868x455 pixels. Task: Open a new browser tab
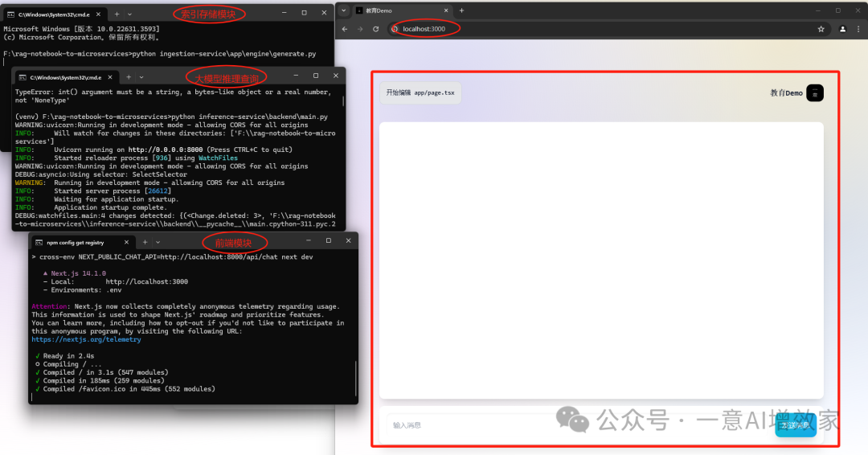click(x=461, y=10)
